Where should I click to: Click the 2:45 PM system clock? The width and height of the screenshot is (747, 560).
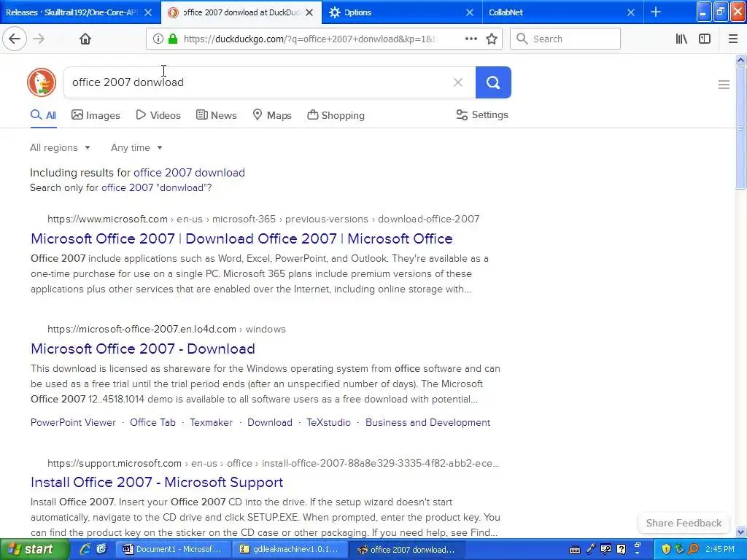pyautogui.click(x=720, y=549)
